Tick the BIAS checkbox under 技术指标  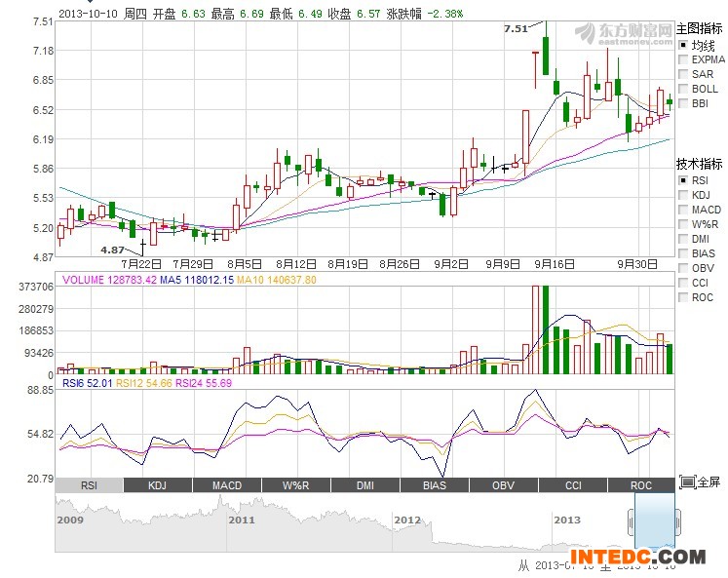click(x=683, y=253)
